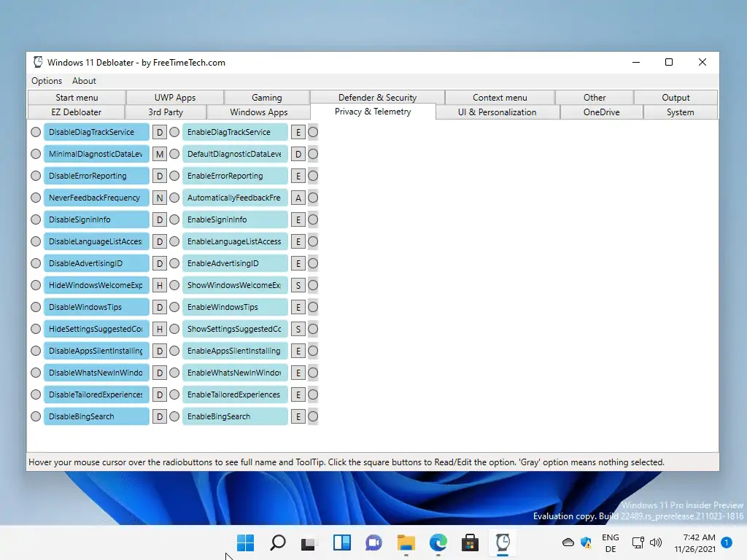Viewport: 747px width, 560px height.
Task: Open Microsoft Store taskbar icon
Action: coord(470,542)
